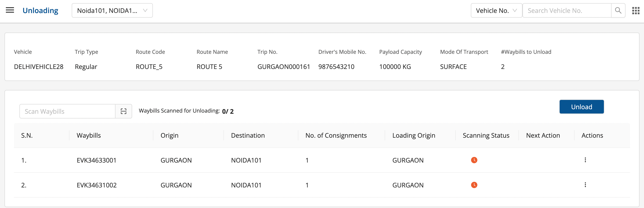
Task: Click scanning status clock for EVK34631002
Action: pyautogui.click(x=474, y=185)
